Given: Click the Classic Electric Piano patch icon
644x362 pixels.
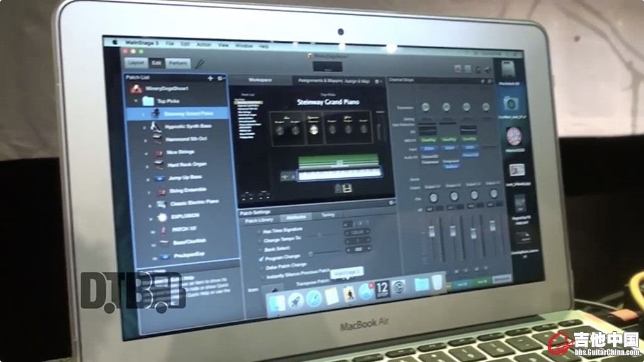Looking at the screenshot, I should pos(162,204).
